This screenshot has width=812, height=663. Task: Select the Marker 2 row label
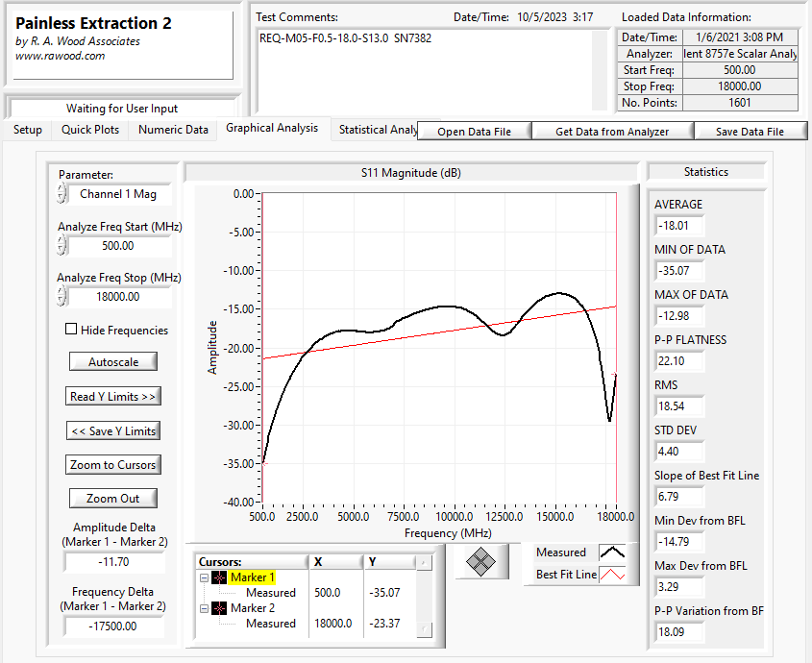click(252, 608)
